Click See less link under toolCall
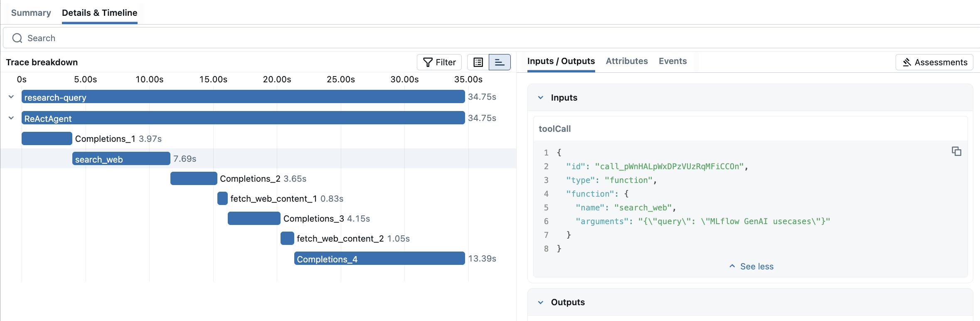Screen dimensions: 980x321 pyautogui.click(x=751, y=267)
